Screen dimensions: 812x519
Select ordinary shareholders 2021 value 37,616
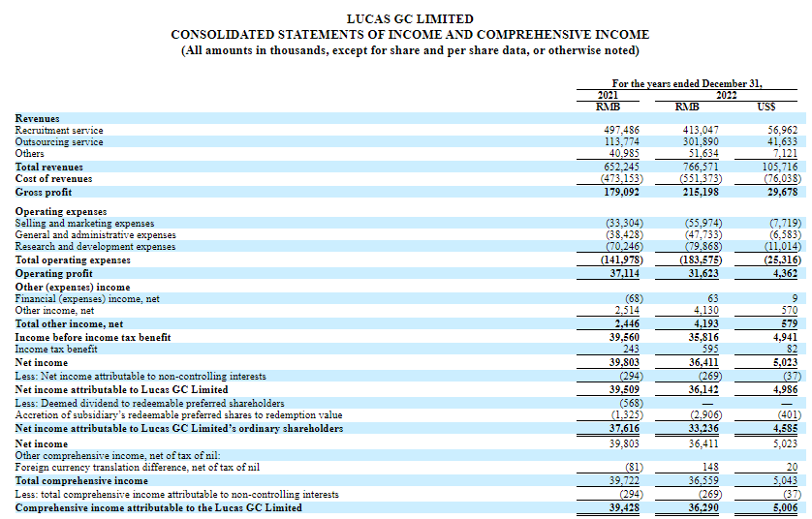pos(624,428)
